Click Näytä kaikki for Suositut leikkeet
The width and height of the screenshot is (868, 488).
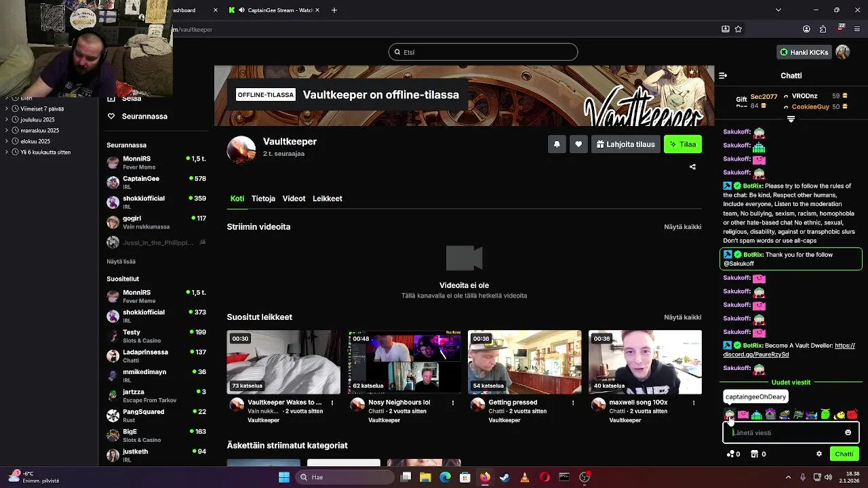coord(683,317)
